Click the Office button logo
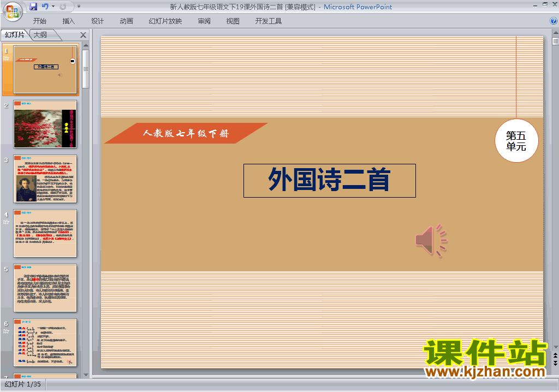Image resolution: width=559 pixels, height=392 pixels. coord(12,11)
